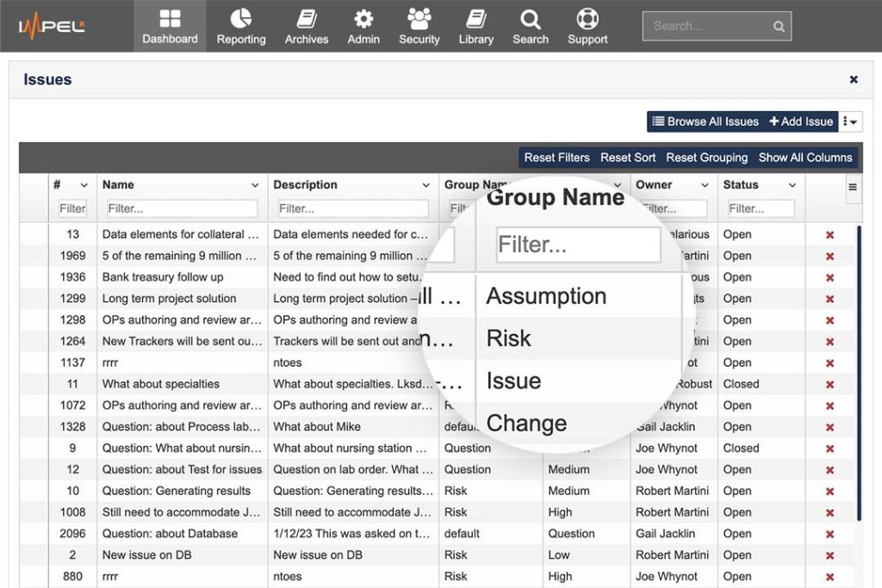The height and width of the screenshot is (588, 882).
Task: Open more options dropdown beside Add Issue
Action: click(x=851, y=122)
